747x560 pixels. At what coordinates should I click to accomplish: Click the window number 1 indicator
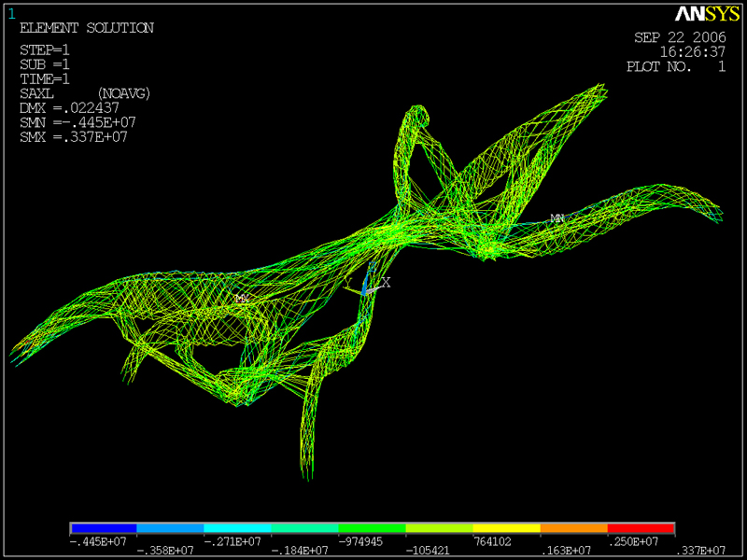pyautogui.click(x=12, y=14)
